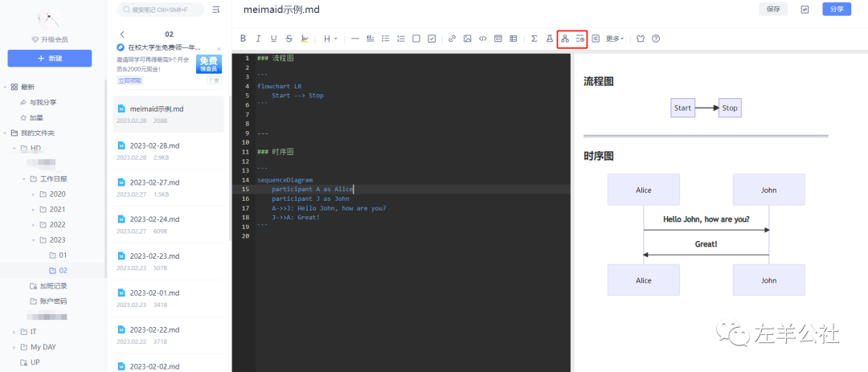Click the flask icon in toolbar
Viewport: 868px width, 372px height.
[550, 39]
